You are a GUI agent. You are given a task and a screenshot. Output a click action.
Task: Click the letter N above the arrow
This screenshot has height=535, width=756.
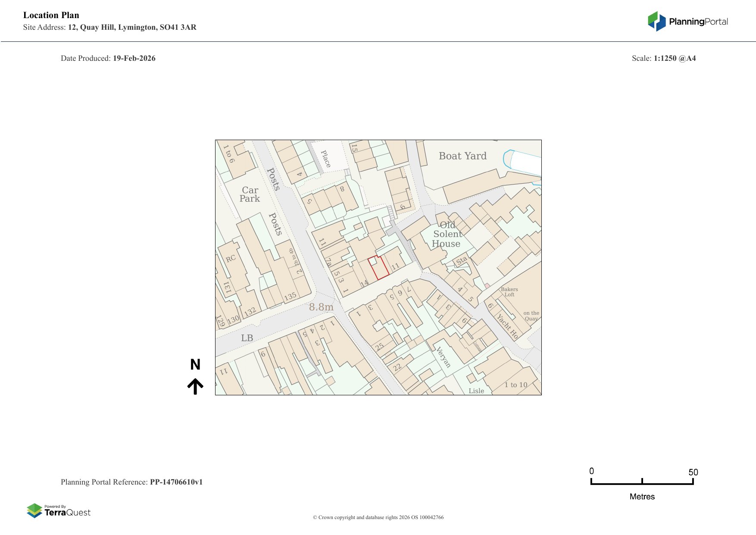[195, 365]
